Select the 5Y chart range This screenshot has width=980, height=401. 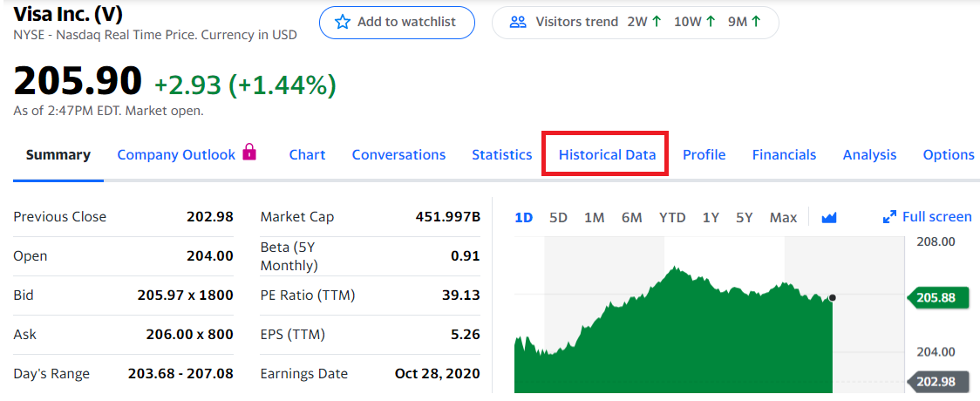744,218
